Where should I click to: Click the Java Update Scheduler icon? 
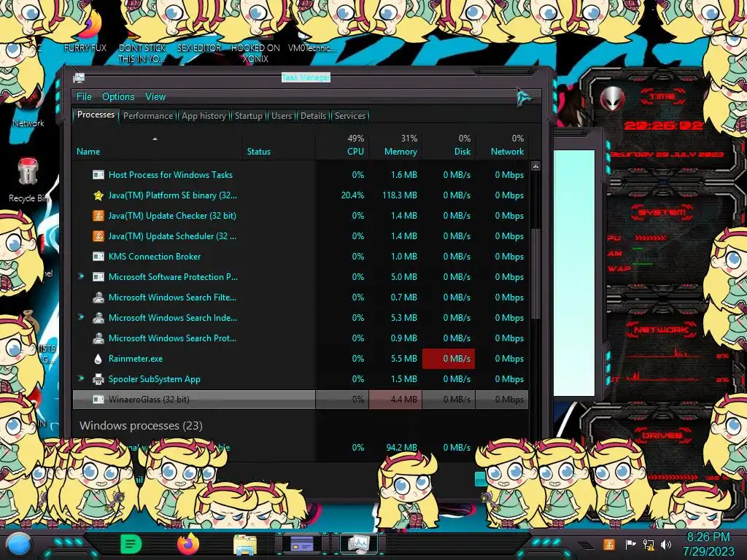98,236
